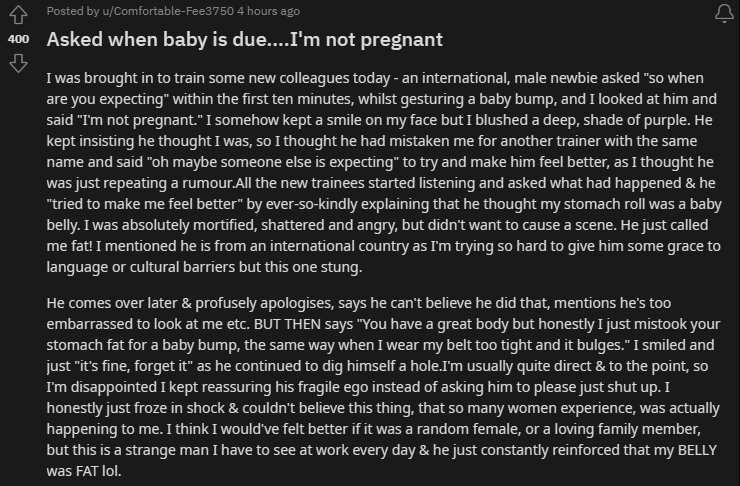Click the word "BELLY" near the end of the post
This screenshot has width=740, height=486.
698,450
